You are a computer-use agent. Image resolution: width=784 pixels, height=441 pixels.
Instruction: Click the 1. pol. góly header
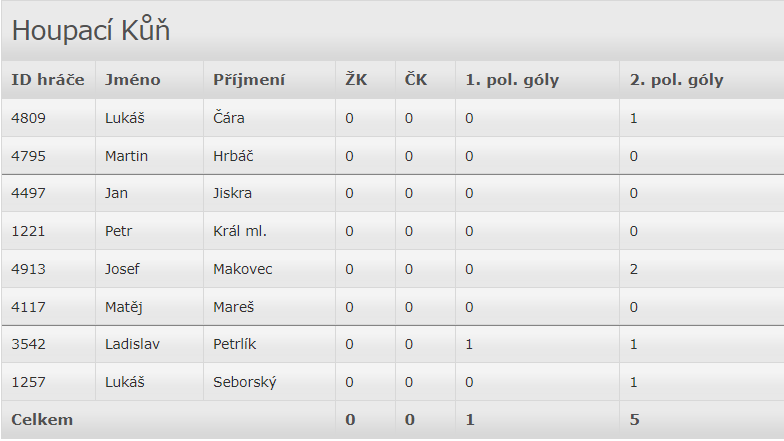(512, 80)
